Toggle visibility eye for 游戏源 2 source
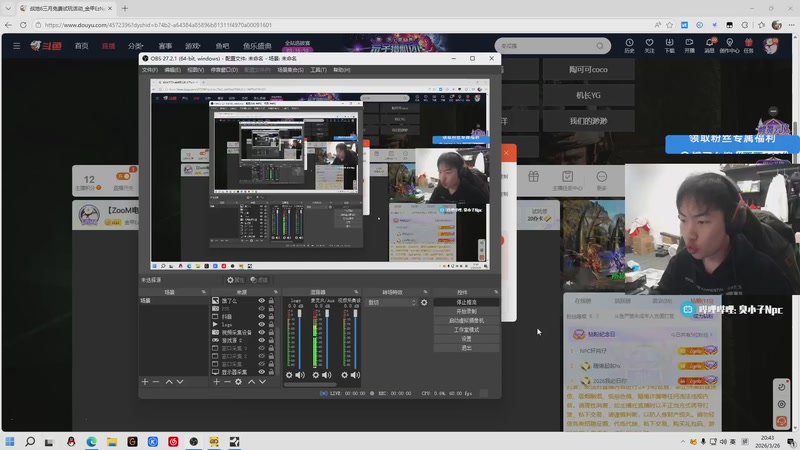800x450 pixels. tap(262, 340)
